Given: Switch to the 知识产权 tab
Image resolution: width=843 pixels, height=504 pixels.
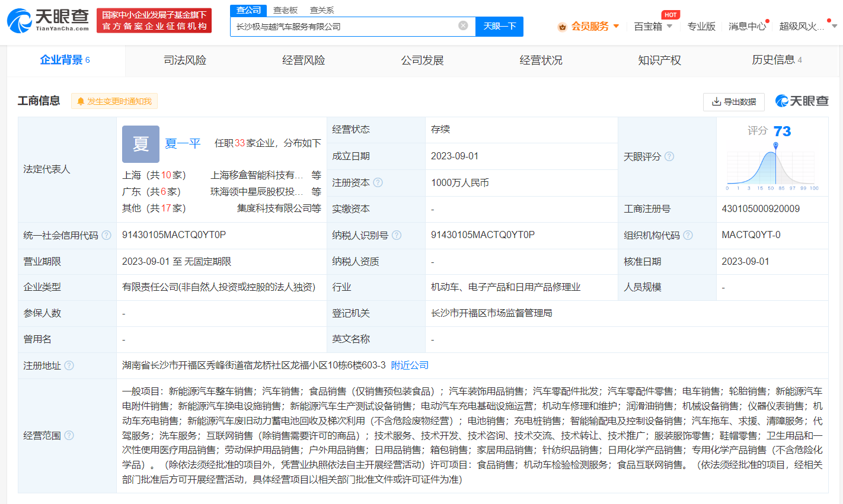Looking at the screenshot, I should tap(659, 60).
